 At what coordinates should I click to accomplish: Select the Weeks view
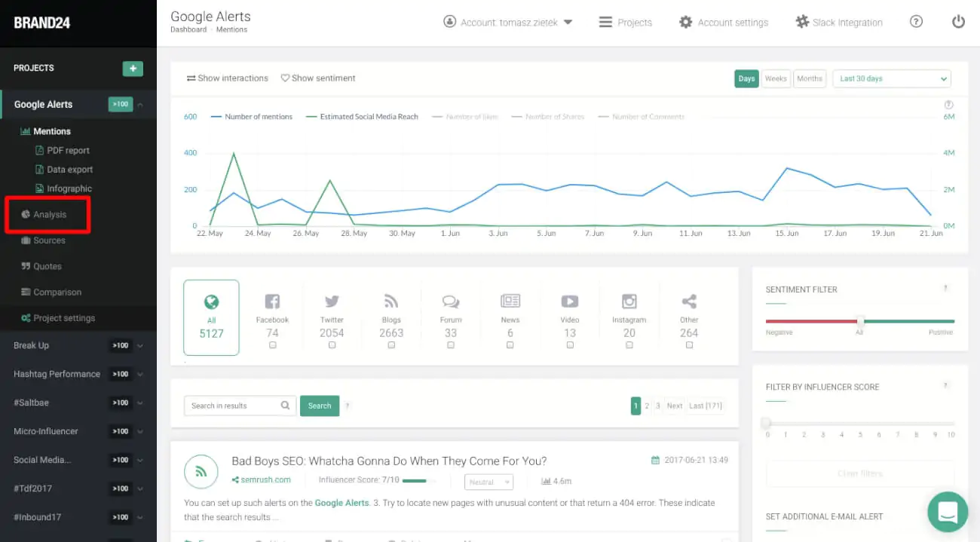[776, 78]
